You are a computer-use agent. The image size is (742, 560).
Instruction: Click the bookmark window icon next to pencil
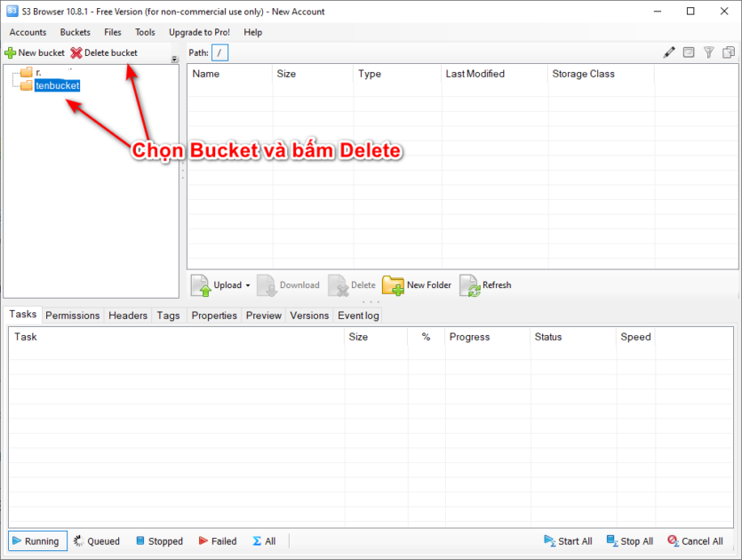point(689,52)
